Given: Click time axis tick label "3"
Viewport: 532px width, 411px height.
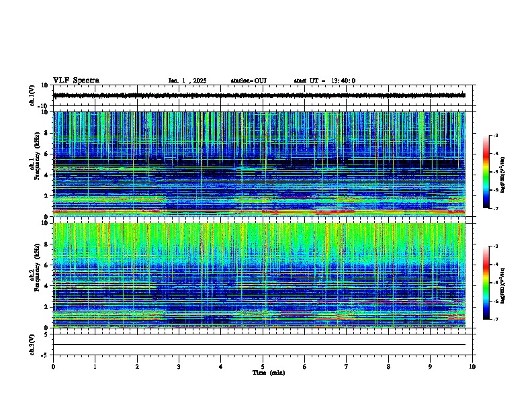Looking at the screenshot, I should click(179, 367).
